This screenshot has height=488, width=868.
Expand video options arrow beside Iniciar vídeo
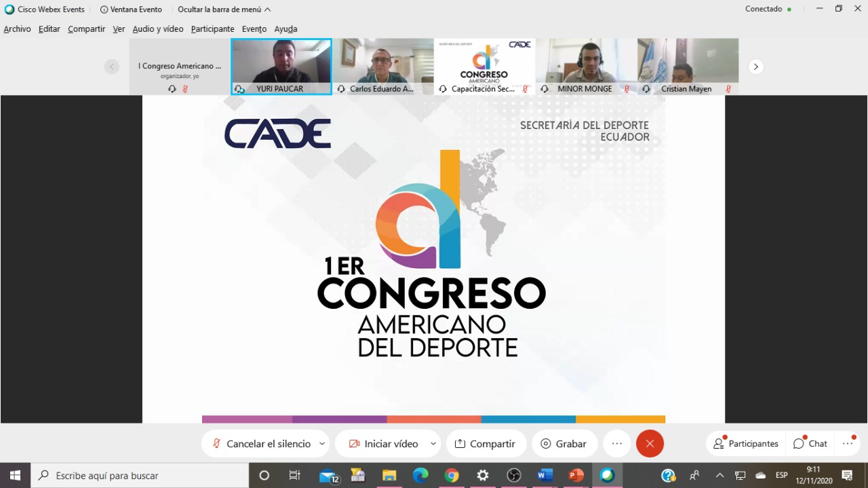(433, 444)
